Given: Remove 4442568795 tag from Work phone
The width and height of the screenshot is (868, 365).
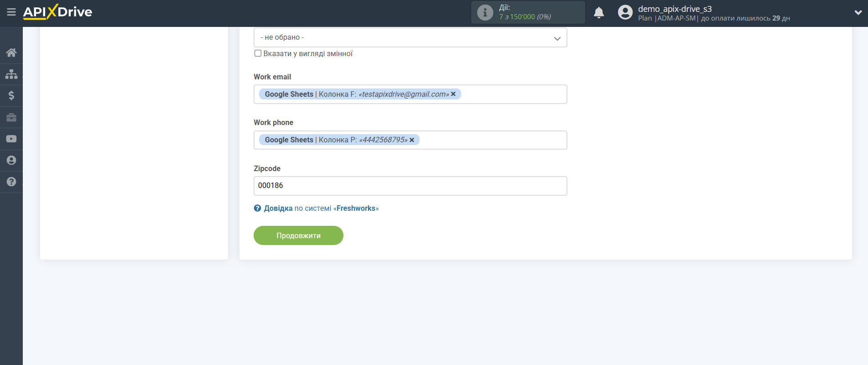Looking at the screenshot, I should 412,140.
